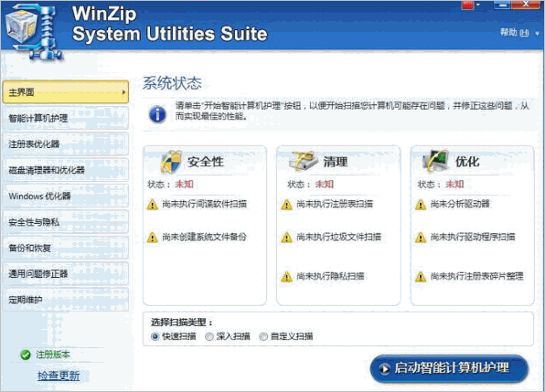Click warning icon next to 尚未创建系统文件备份
The width and height of the screenshot is (545, 392).
click(x=152, y=238)
